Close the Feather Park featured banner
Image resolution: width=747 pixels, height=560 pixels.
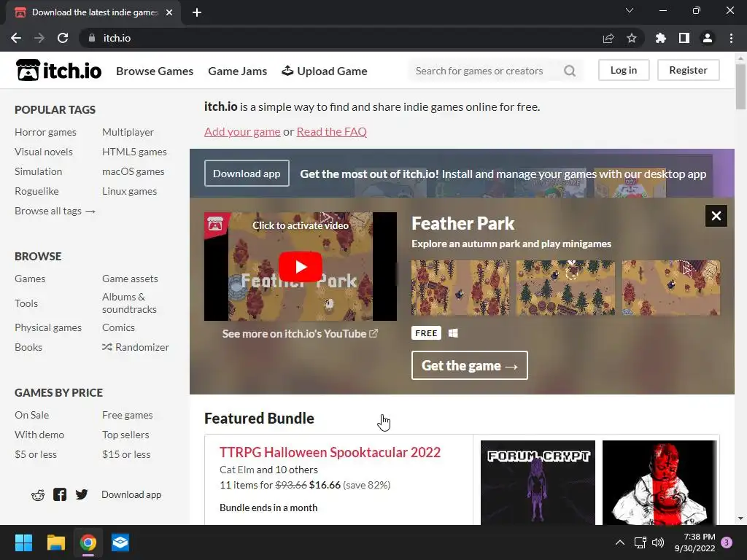coord(716,216)
